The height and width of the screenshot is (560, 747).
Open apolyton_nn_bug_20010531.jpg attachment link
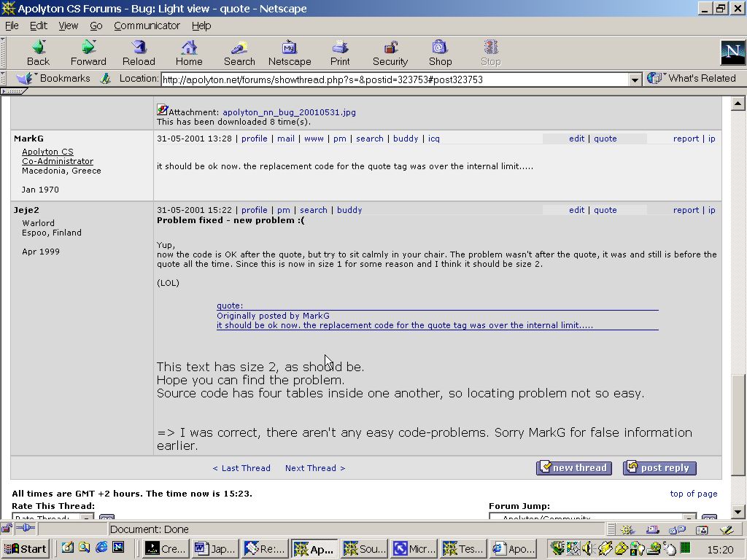coord(289,112)
